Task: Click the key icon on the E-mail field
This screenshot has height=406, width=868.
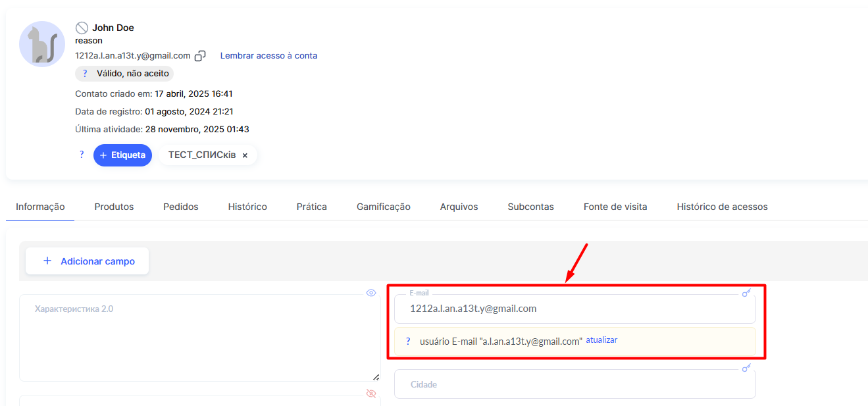Action: point(746,293)
